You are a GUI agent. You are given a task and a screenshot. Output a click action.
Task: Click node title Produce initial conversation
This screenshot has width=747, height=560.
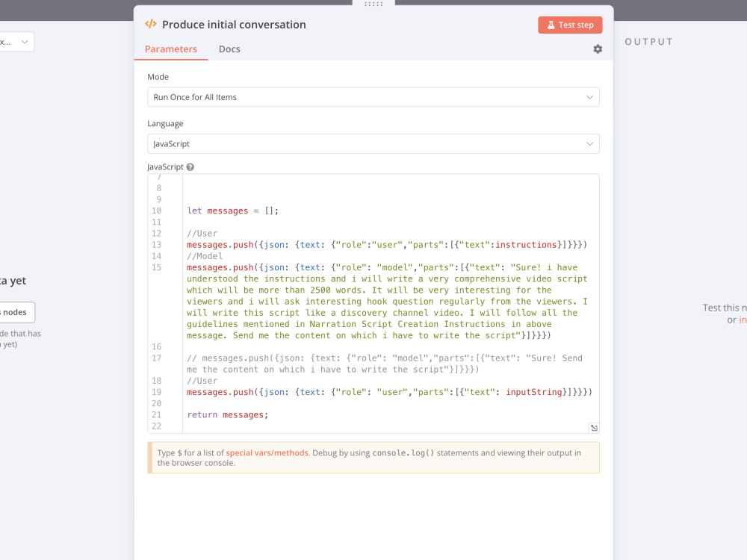(x=234, y=25)
